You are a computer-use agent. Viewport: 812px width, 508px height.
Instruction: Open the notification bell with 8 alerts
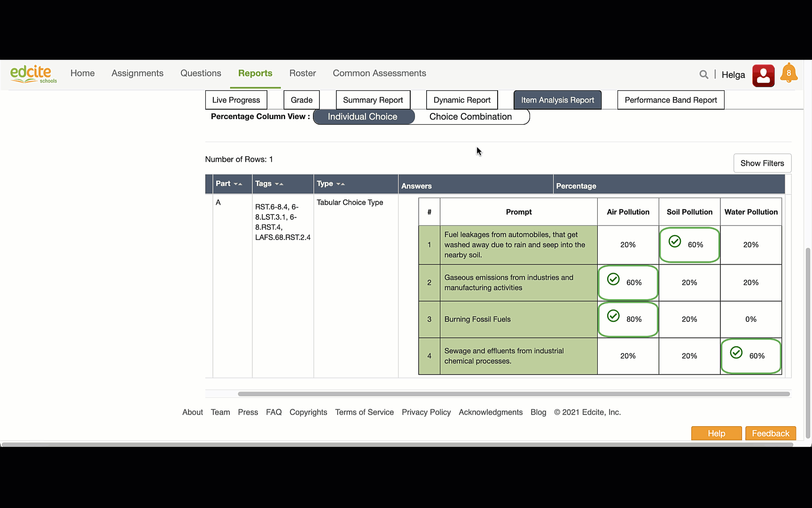789,73
